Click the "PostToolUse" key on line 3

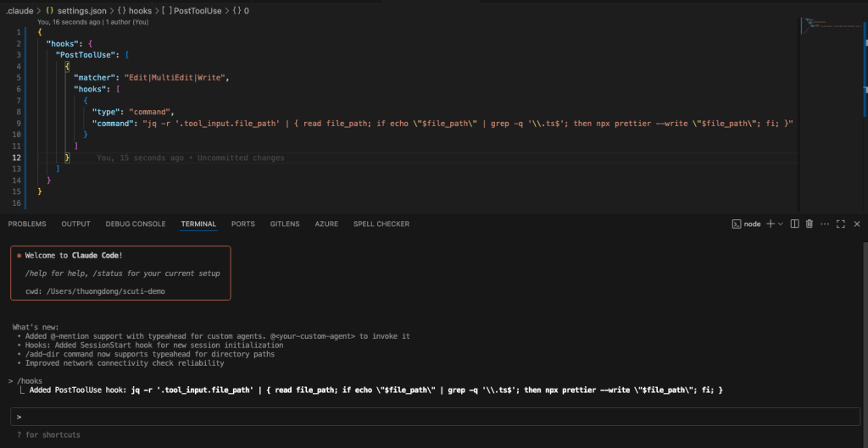[x=86, y=55]
